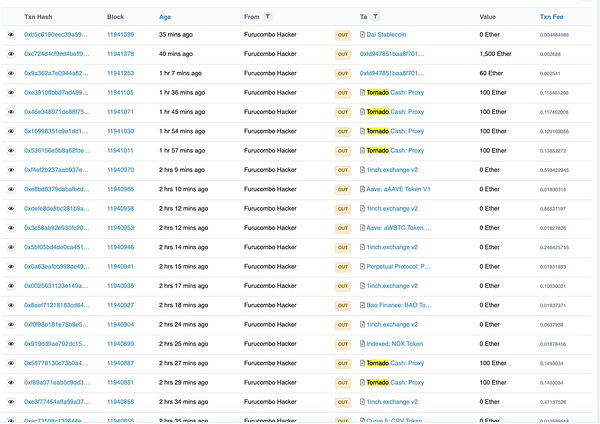Open block 11940858
This screenshot has width=600, height=424.
(121, 402)
